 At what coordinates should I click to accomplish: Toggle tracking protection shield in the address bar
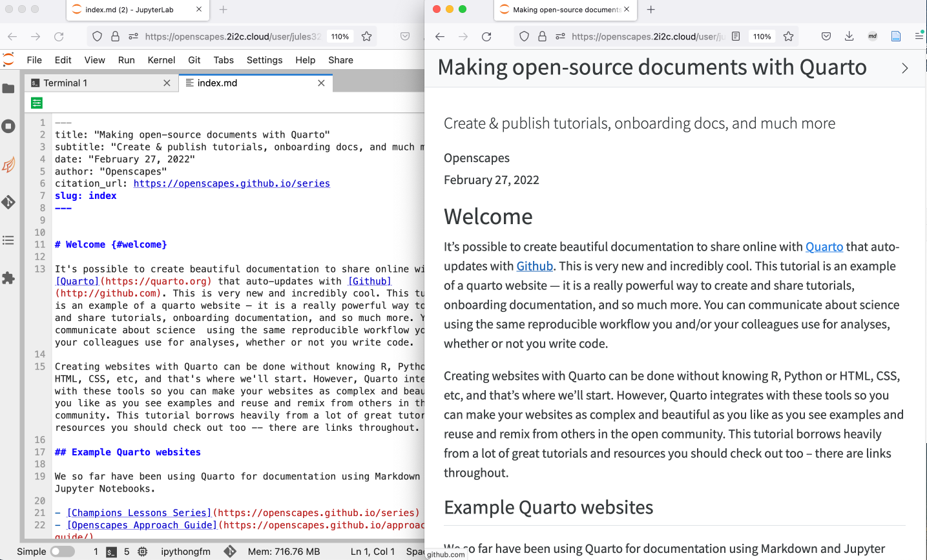[x=524, y=37]
